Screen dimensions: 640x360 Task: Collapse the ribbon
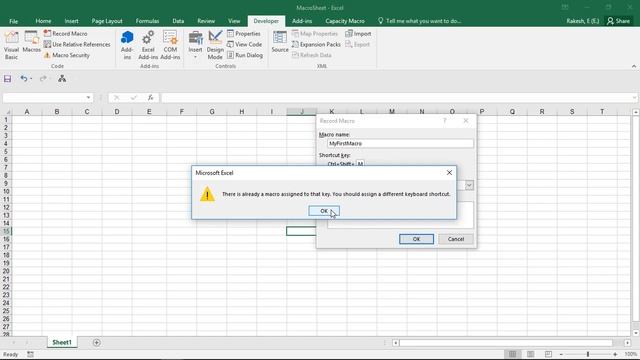[633, 66]
